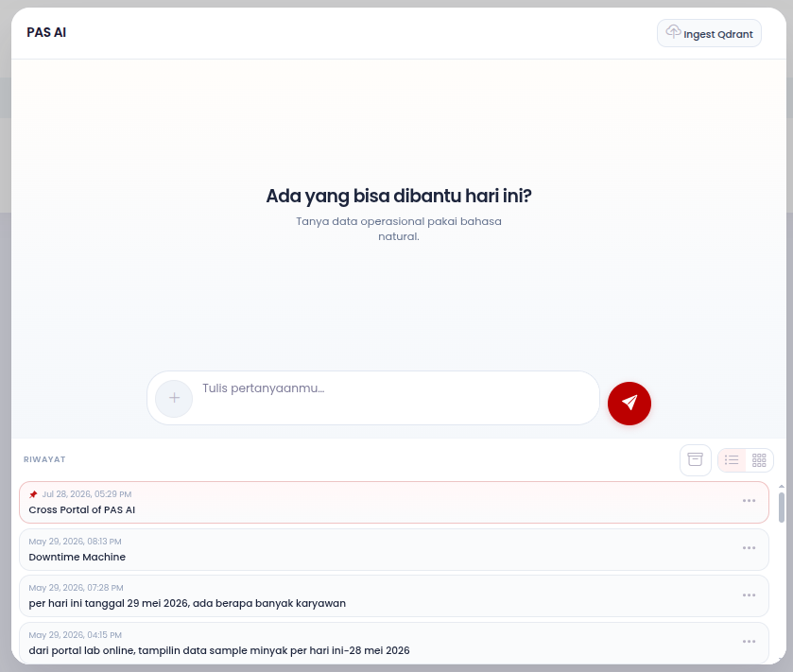
Task: Click the RIWAYAT section label
Action: tap(44, 459)
